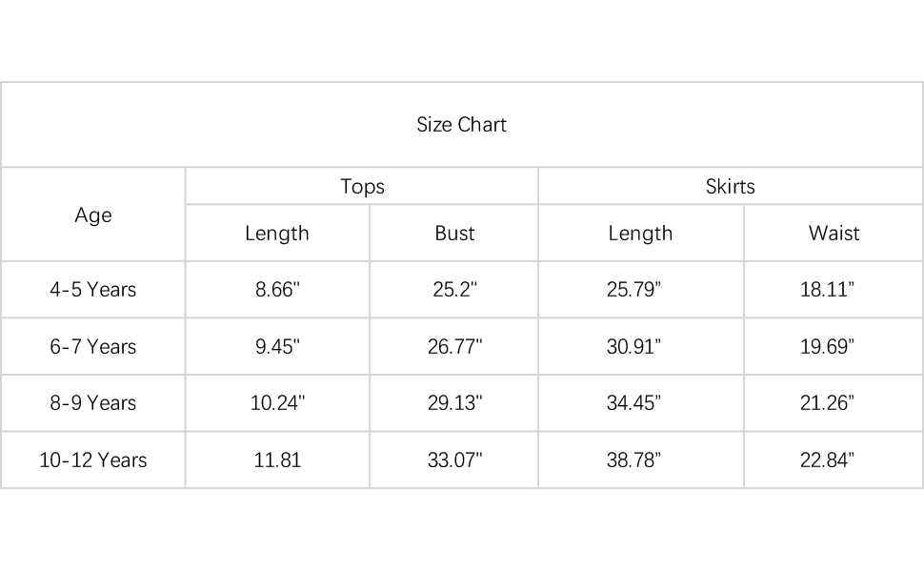Click the 4-5 Years row label
Viewport: 924px width, 572px height.
point(93,290)
